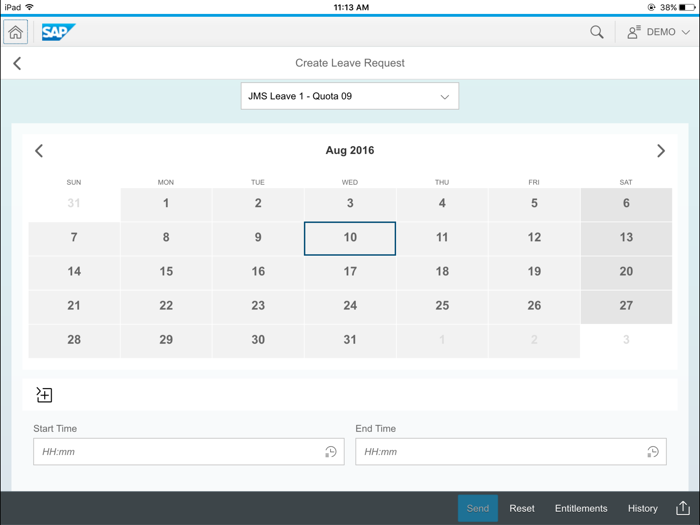Select August 24 in calendar
The width and height of the screenshot is (700, 525).
pos(350,306)
